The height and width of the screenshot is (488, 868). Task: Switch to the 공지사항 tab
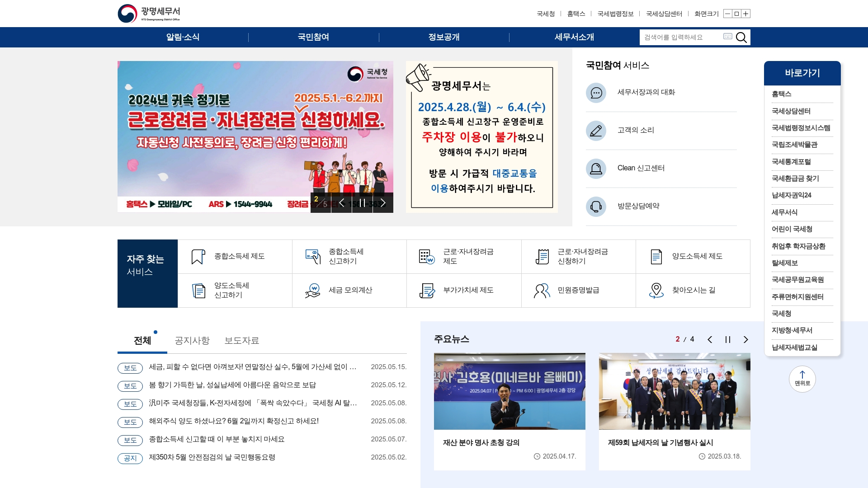pyautogui.click(x=192, y=341)
